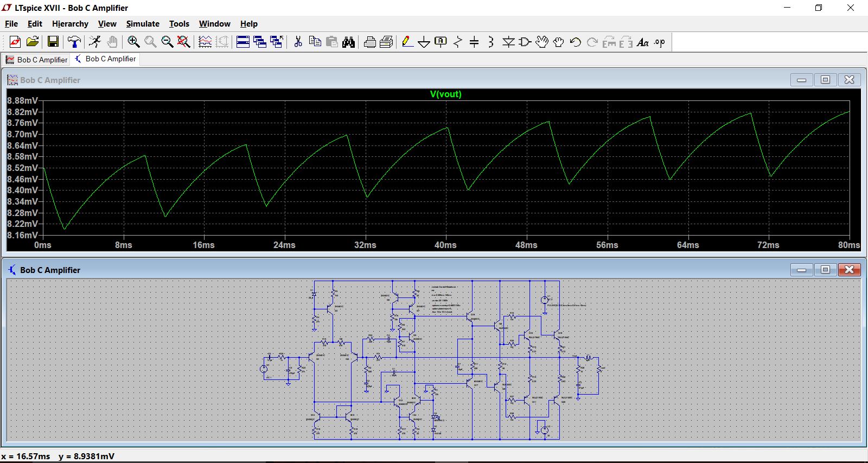This screenshot has height=463, width=868.
Task: Click the 80ms horizontal axis label
Action: pyautogui.click(x=849, y=245)
